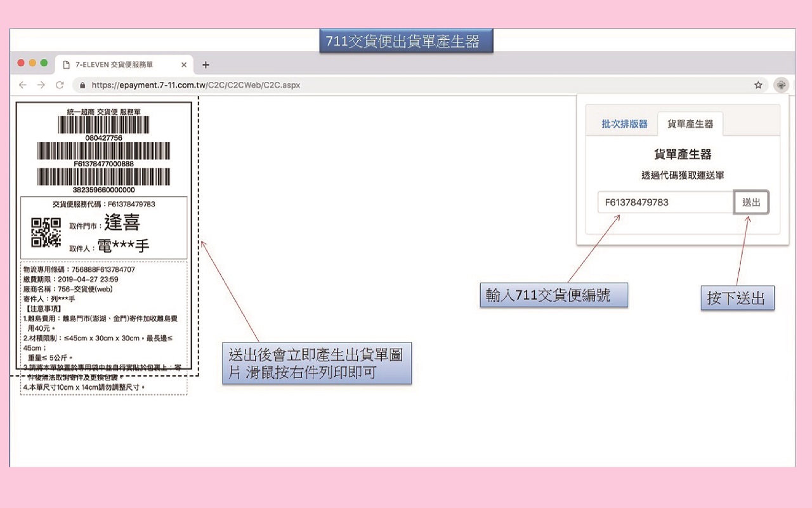Screen dimensions: 812x508
Task: Click the macOS yellow minimize window button
Action: [x=32, y=63]
